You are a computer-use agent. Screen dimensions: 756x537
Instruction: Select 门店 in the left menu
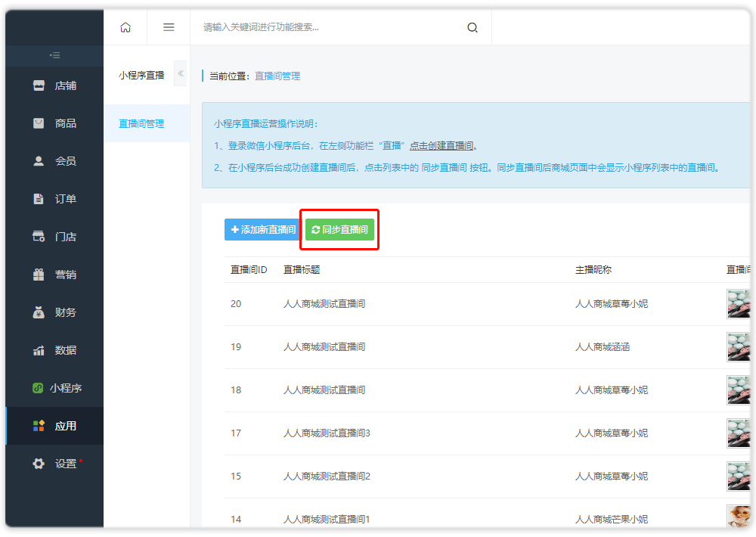[x=65, y=237]
